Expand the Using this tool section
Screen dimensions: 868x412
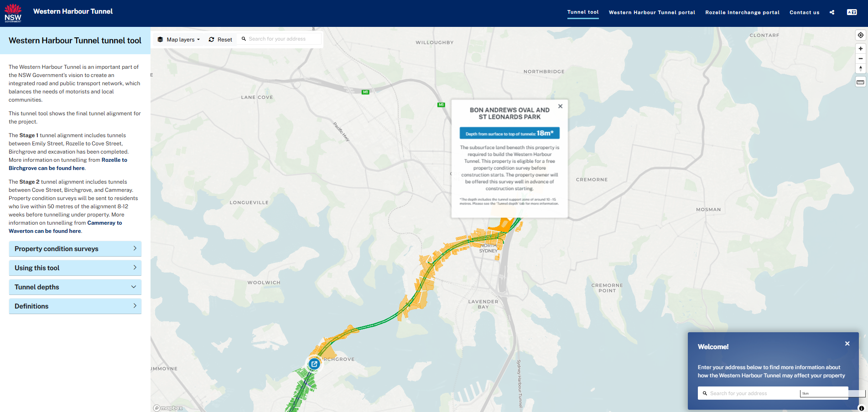(75, 268)
